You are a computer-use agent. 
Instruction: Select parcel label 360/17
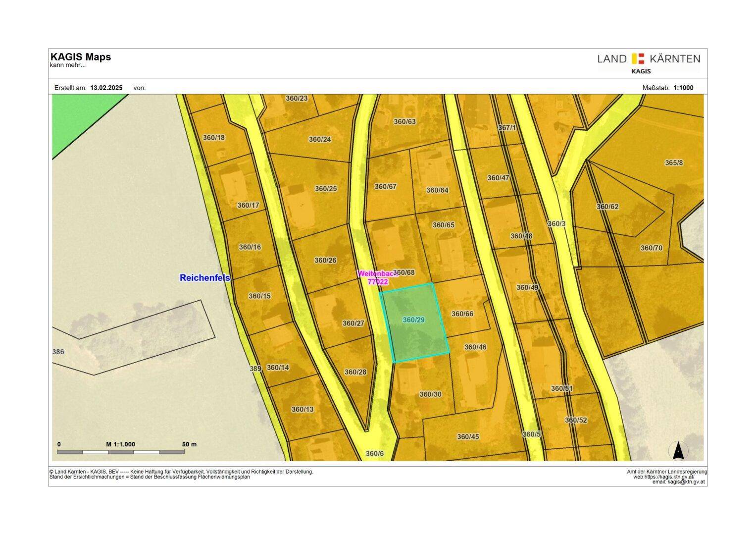point(249,205)
